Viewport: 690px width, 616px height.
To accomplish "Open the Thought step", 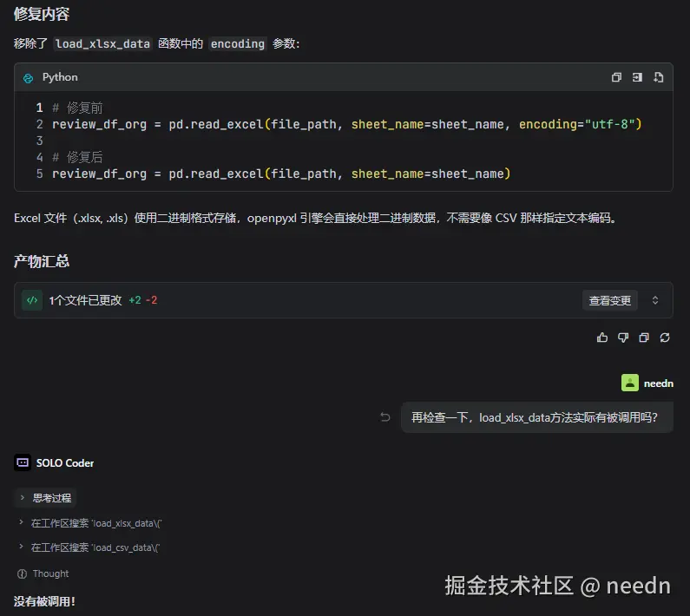I will 43,573.
